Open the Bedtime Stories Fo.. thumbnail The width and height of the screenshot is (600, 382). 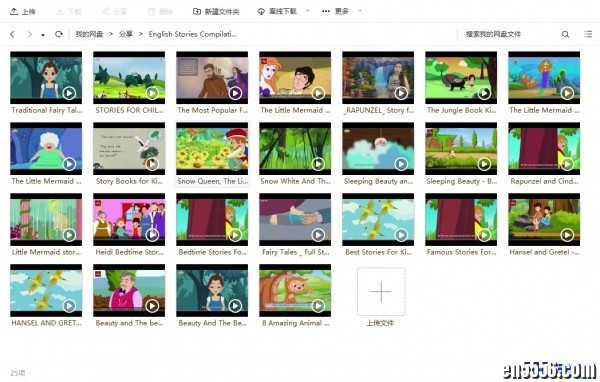click(x=212, y=219)
